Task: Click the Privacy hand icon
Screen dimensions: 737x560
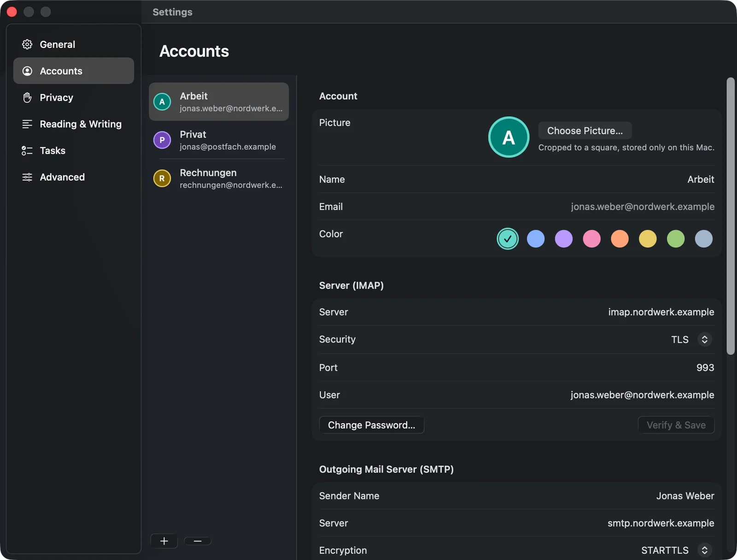Action: [x=27, y=98]
